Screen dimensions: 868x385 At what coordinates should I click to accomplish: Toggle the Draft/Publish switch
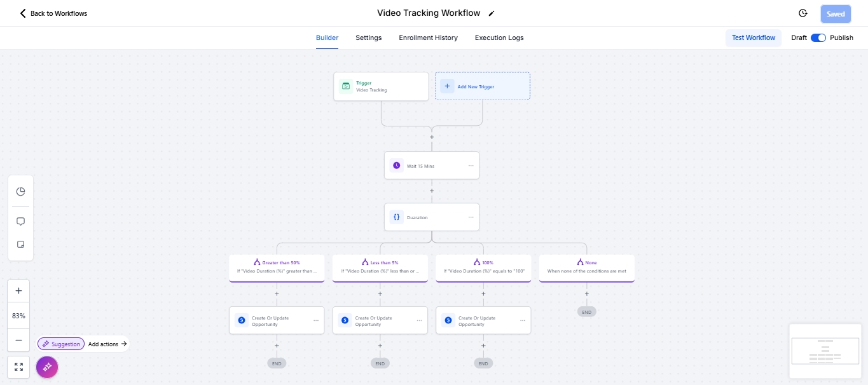[818, 37]
